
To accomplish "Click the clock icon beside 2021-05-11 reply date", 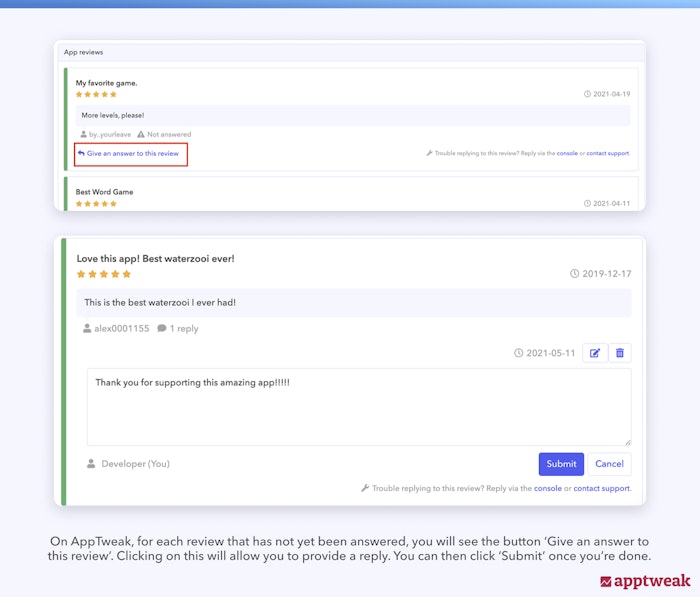I will [x=518, y=353].
